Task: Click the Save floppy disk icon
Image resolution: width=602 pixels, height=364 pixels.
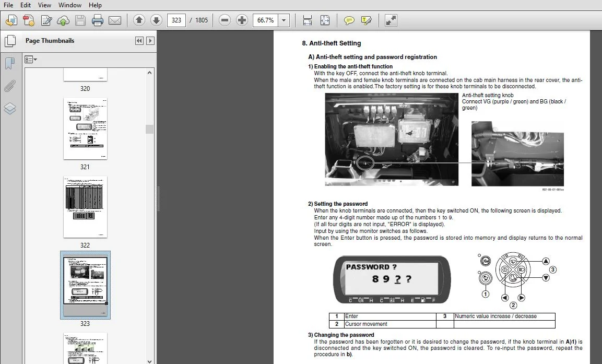Action: click(x=80, y=20)
